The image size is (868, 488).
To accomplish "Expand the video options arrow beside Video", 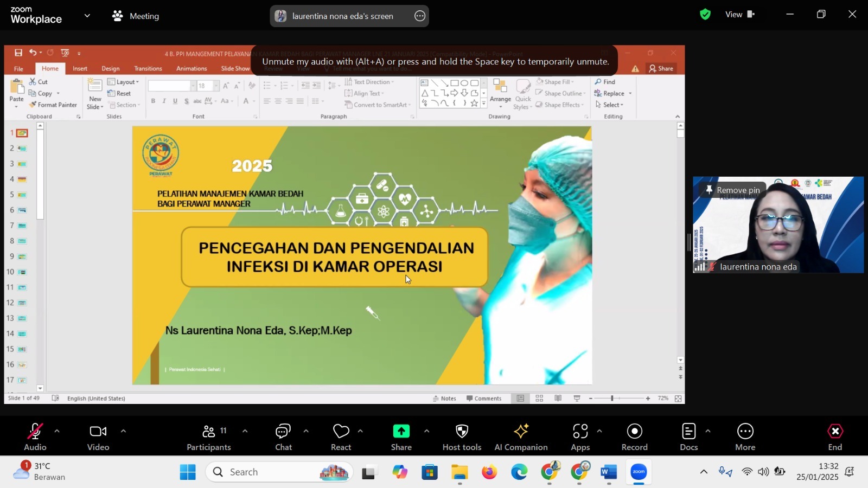I will 123,432.
